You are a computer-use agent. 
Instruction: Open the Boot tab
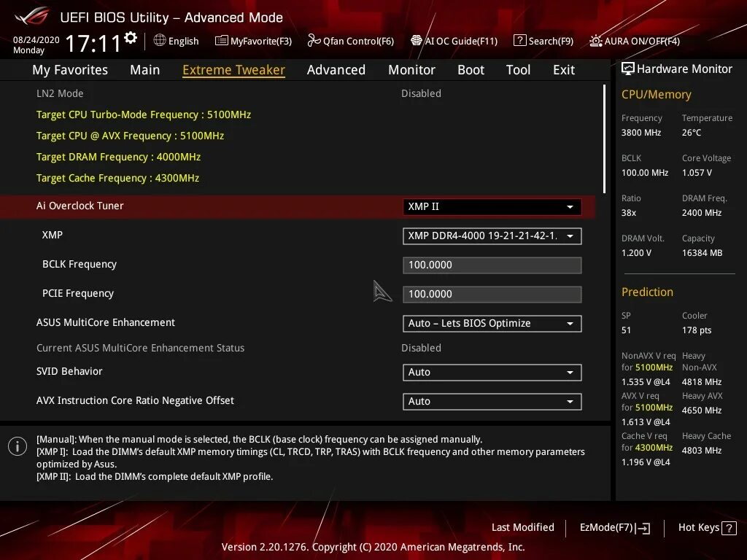pyautogui.click(x=471, y=69)
